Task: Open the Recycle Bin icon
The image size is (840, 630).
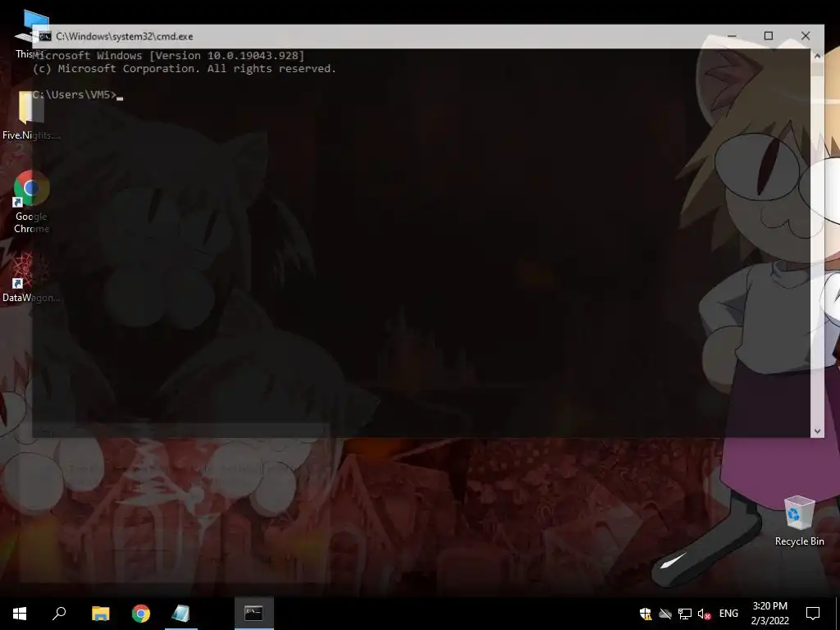Action: point(799,521)
